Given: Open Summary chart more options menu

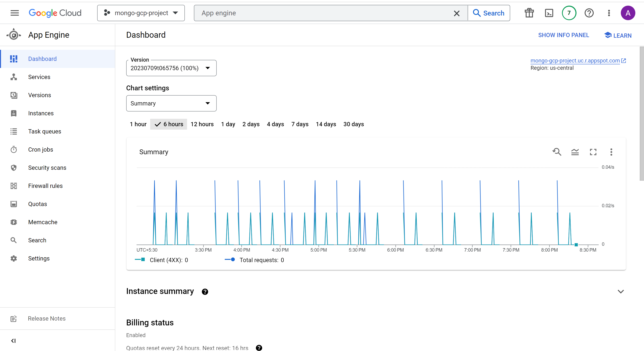Looking at the screenshot, I should (x=611, y=152).
